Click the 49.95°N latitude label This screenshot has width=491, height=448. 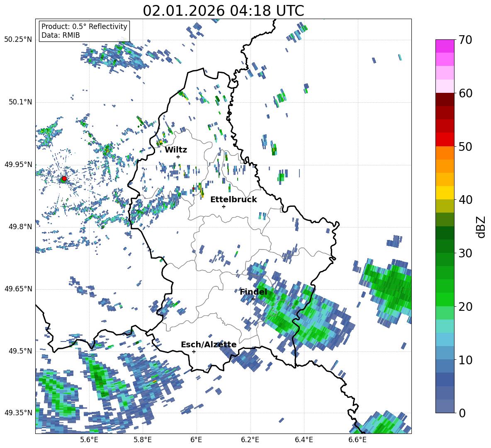click(18, 164)
